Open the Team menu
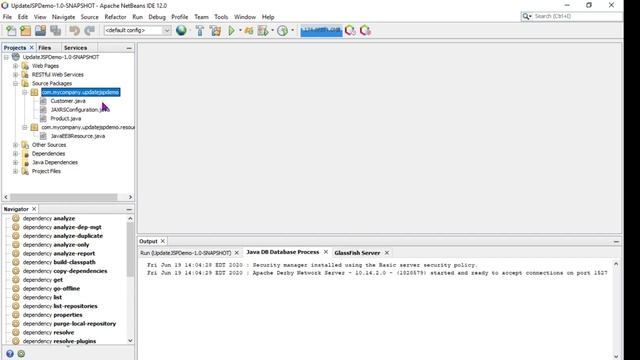 (201, 17)
